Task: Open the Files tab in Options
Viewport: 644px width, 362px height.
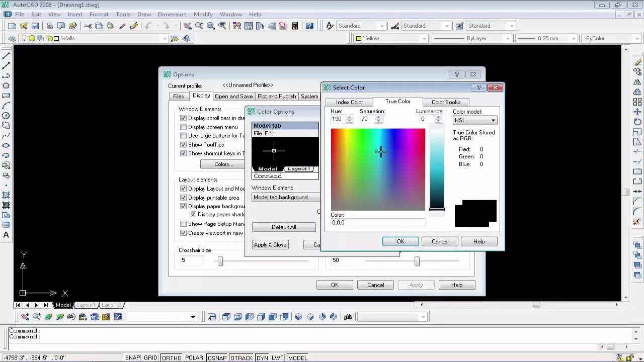Action: (179, 97)
